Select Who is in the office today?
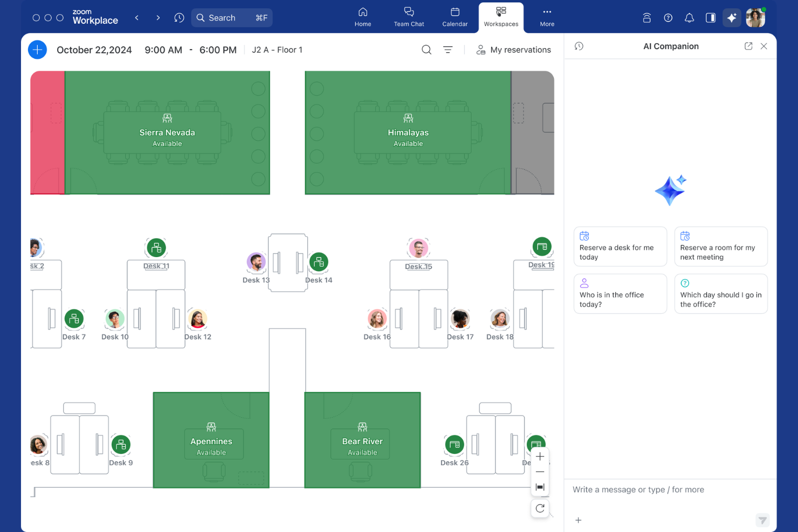This screenshot has width=798, height=532. [620, 294]
